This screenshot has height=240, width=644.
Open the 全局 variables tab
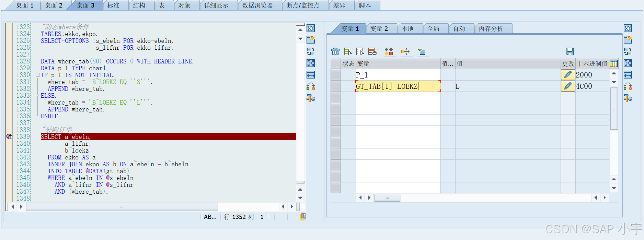pos(433,29)
